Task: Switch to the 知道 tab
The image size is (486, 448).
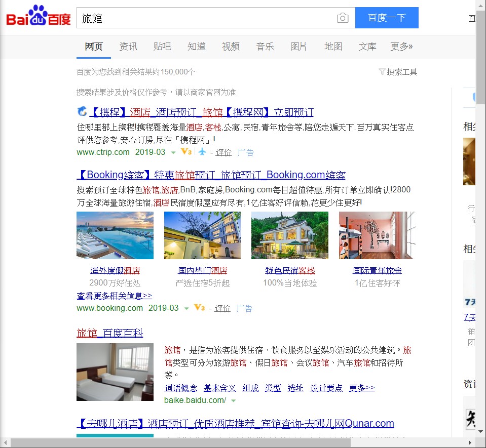Action: tap(197, 47)
